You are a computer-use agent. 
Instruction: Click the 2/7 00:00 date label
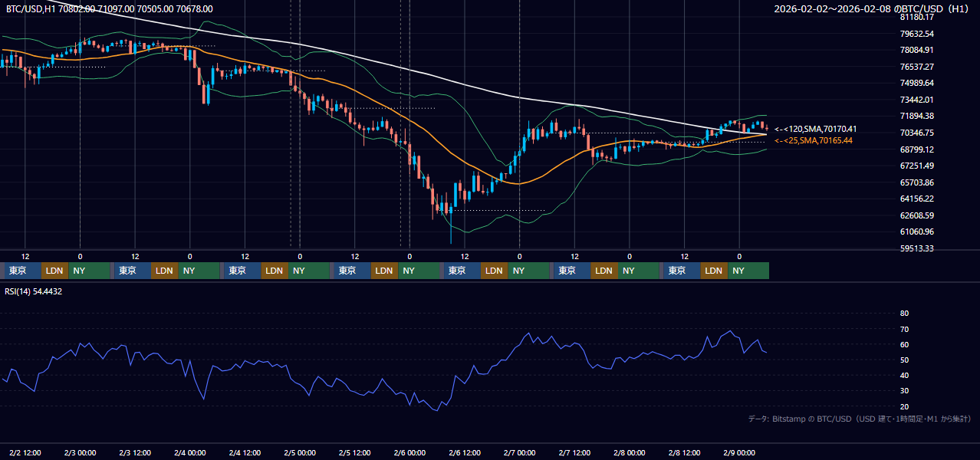[x=520, y=453]
